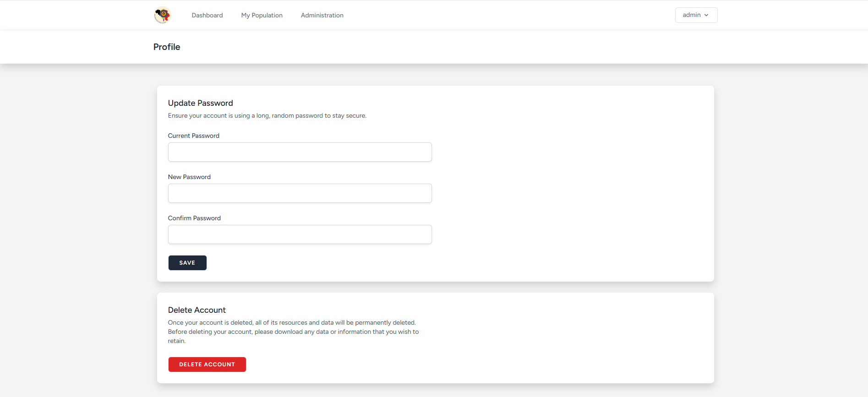Click the Current Password label
Viewport: 868px width, 397px height.
(x=193, y=136)
